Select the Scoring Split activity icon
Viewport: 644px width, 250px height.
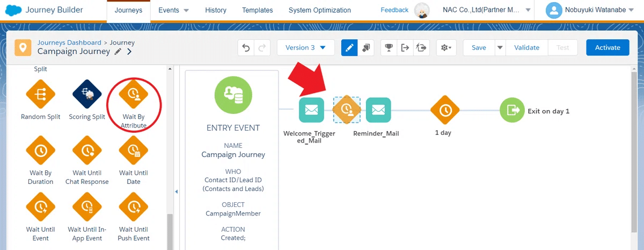pos(87,93)
